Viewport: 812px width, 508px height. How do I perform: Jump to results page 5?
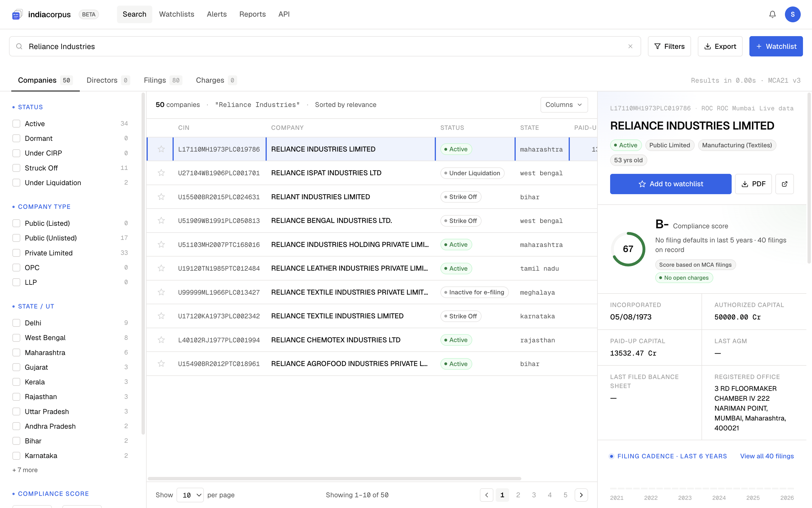tap(565, 495)
